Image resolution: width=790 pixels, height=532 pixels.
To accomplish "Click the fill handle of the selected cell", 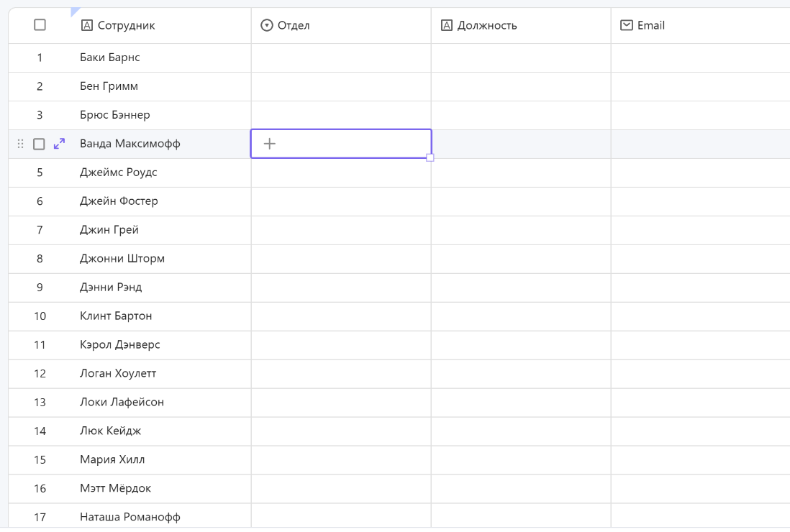I will pyautogui.click(x=430, y=158).
